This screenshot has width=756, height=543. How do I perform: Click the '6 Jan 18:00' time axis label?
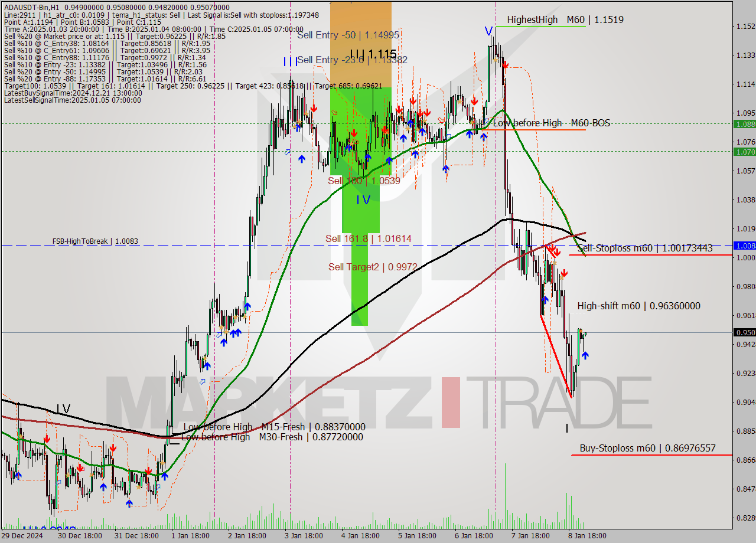(474, 536)
